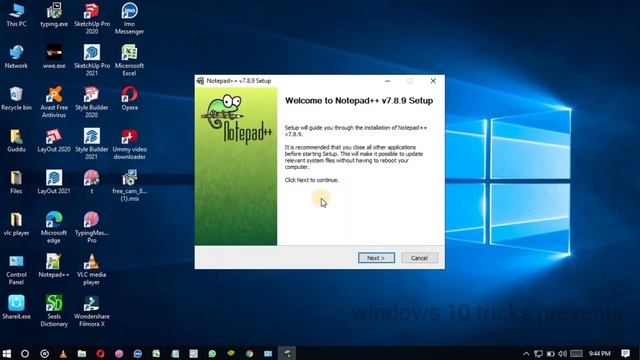Select the Guddu folder icon
Screen dimensions: 640x360
16,140
